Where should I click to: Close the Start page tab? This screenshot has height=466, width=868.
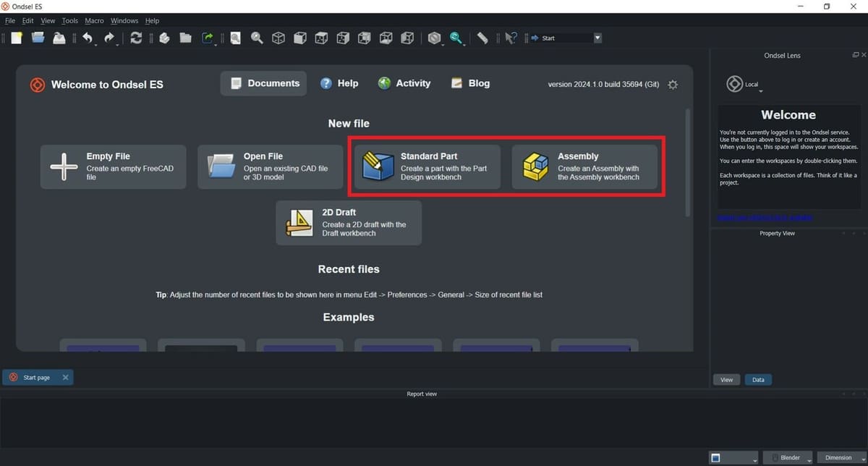pos(65,377)
